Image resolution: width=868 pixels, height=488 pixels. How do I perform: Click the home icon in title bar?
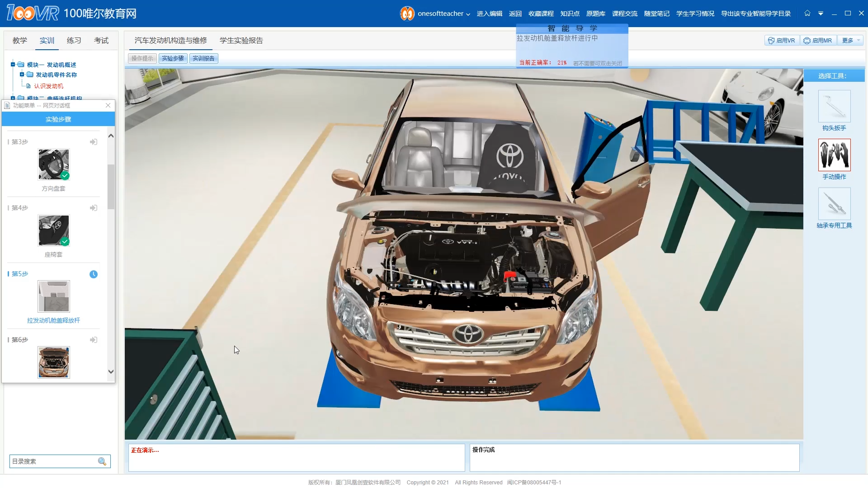[807, 13]
